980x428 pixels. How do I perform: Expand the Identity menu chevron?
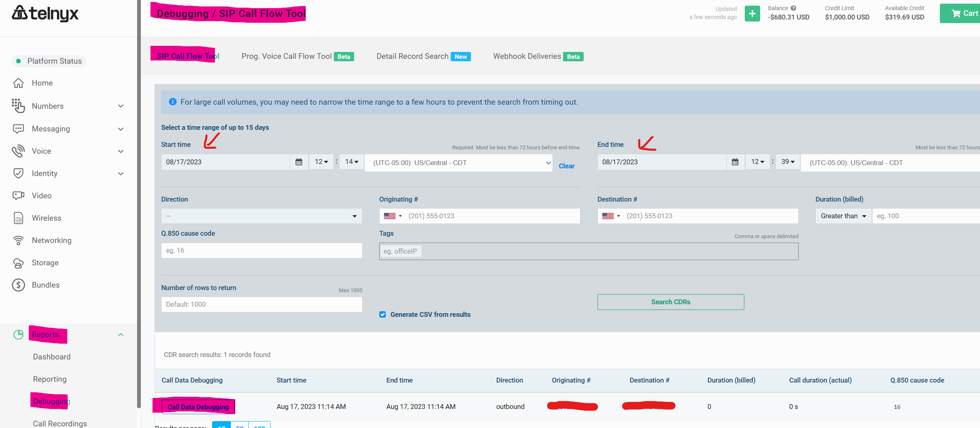pos(120,174)
